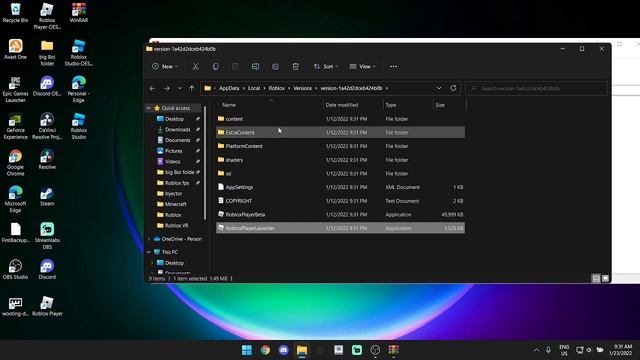
Task: Open Roblox VR folder in sidebar
Action: coord(176,225)
